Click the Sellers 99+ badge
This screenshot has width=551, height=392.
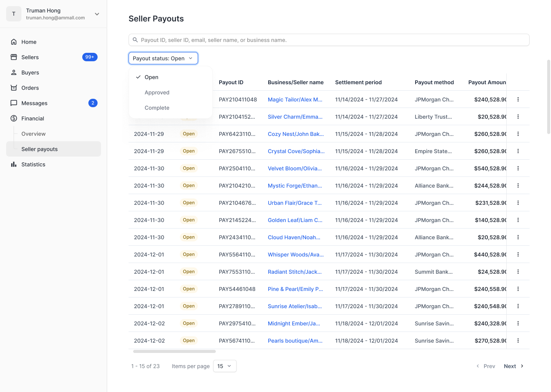90,57
